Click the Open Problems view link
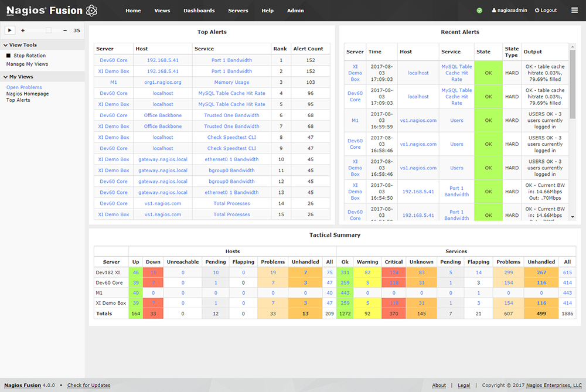This screenshot has height=392, width=586. pos(24,87)
